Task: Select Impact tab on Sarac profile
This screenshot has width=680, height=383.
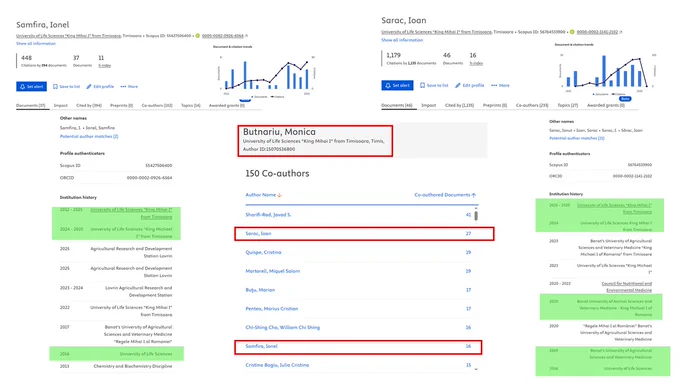Action: tap(428, 105)
